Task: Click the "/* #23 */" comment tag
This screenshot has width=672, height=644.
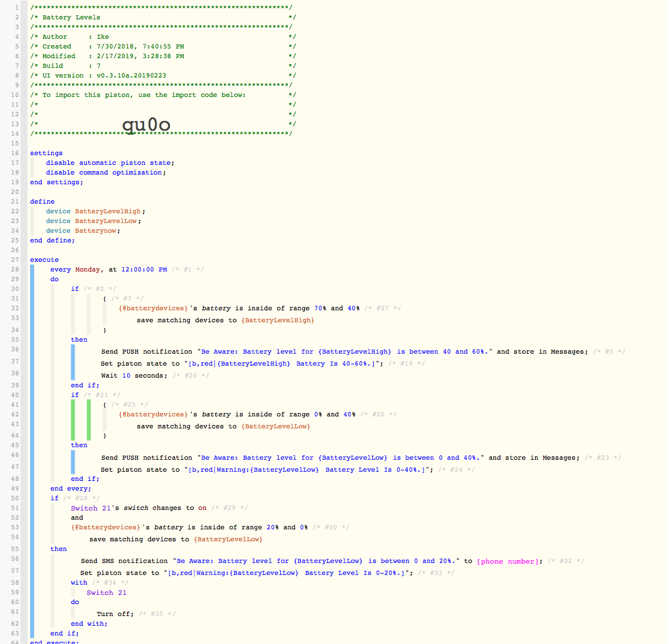Action: (603, 458)
